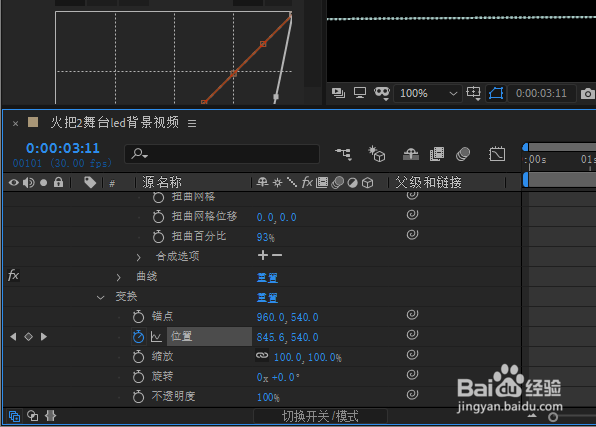This screenshot has width=596, height=427.
Task: Expand the 曲线 effect group
Action: (119, 277)
